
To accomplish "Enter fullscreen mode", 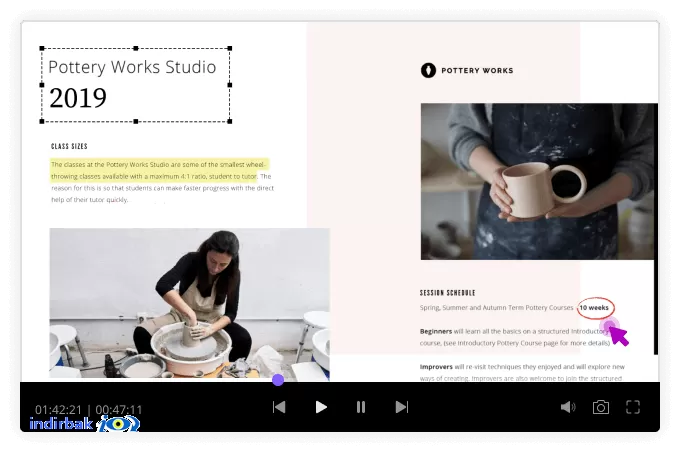I will (633, 407).
